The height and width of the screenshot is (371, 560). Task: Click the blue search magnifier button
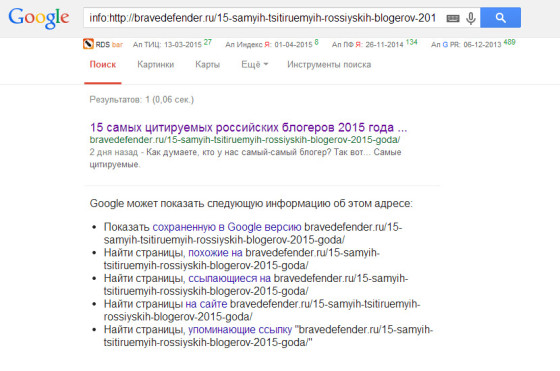click(500, 17)
